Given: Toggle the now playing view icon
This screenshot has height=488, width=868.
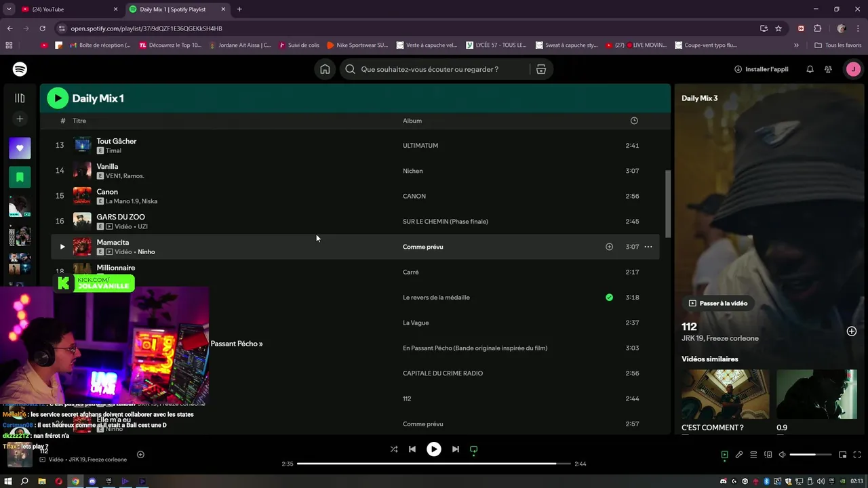Looking at the screenshot, I should tap(724, 455).
